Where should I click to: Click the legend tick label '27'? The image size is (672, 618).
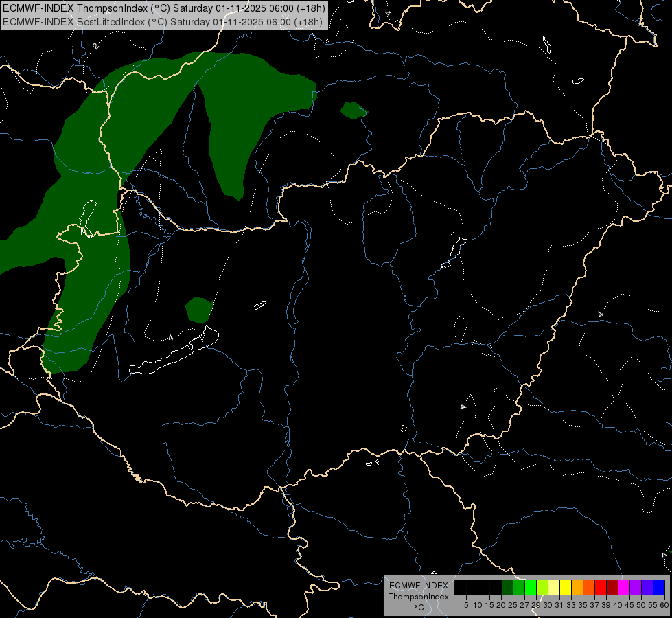[524, 605]
